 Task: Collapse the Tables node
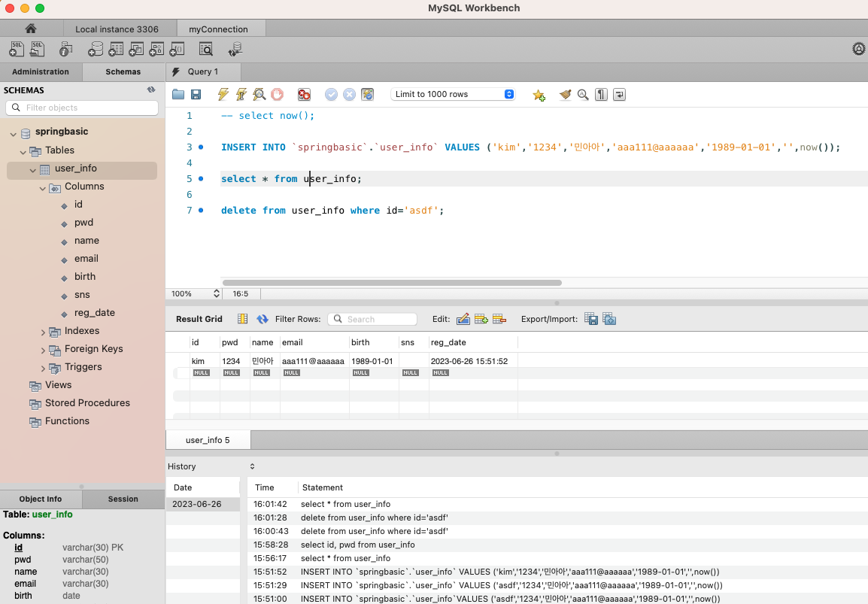pyautogui.click(x=23, y=152)
